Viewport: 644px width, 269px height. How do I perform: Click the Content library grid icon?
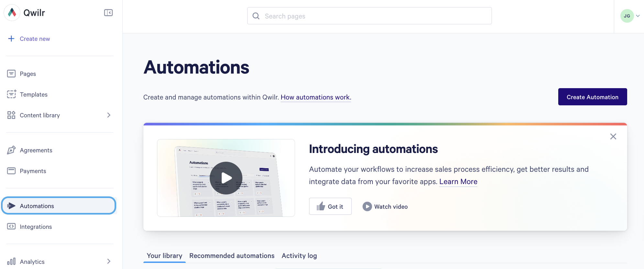[11, 115]
